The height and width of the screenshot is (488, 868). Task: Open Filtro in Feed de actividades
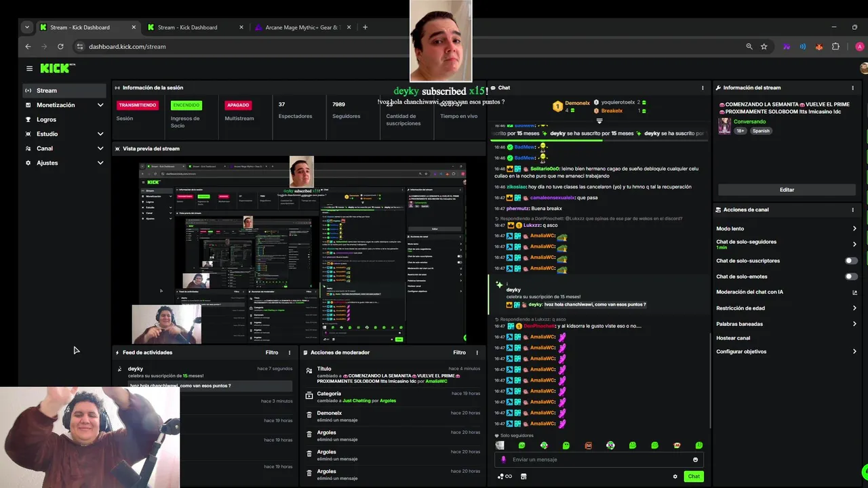coord(272,352)
